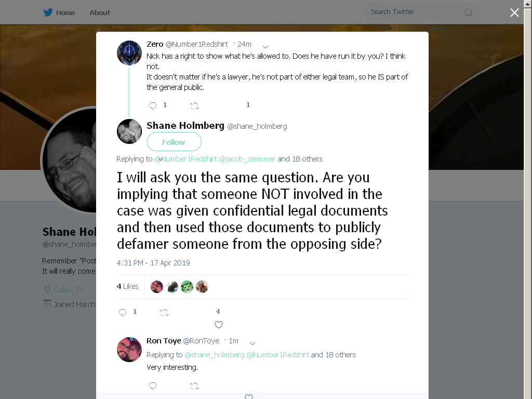Click the retweet icon under Zero's tweet

point(194,106)
